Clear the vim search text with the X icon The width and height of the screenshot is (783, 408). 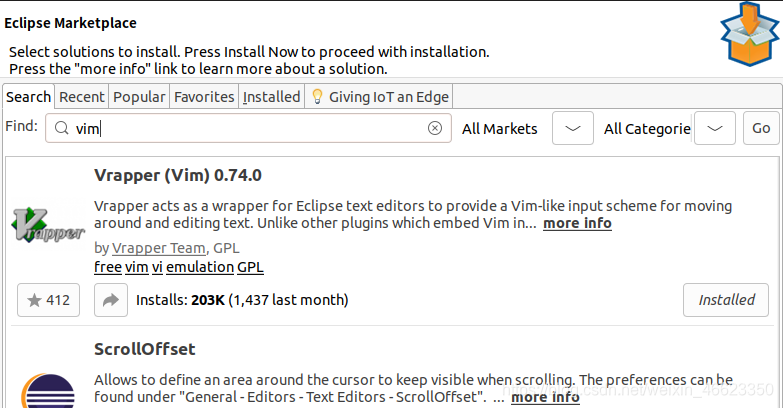[x=435, y=128]
